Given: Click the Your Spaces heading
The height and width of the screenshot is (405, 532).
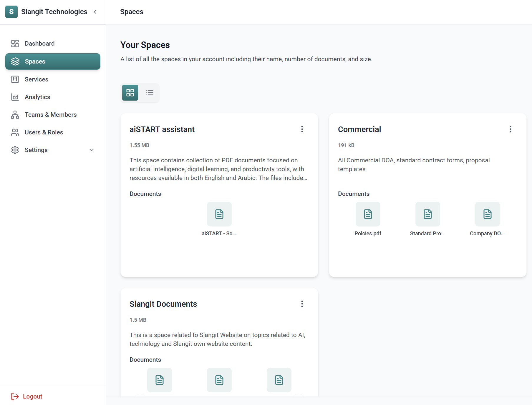Looking at the screenshot, I should click(145, 45).
